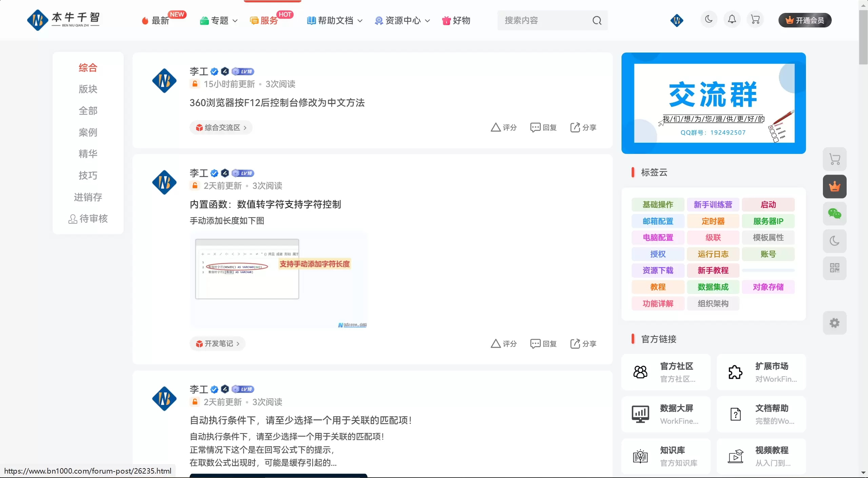Click 分享 on the 内置函数 post
Image resolution: width=868 pixels, height=478 pixels.
(583, 344)
